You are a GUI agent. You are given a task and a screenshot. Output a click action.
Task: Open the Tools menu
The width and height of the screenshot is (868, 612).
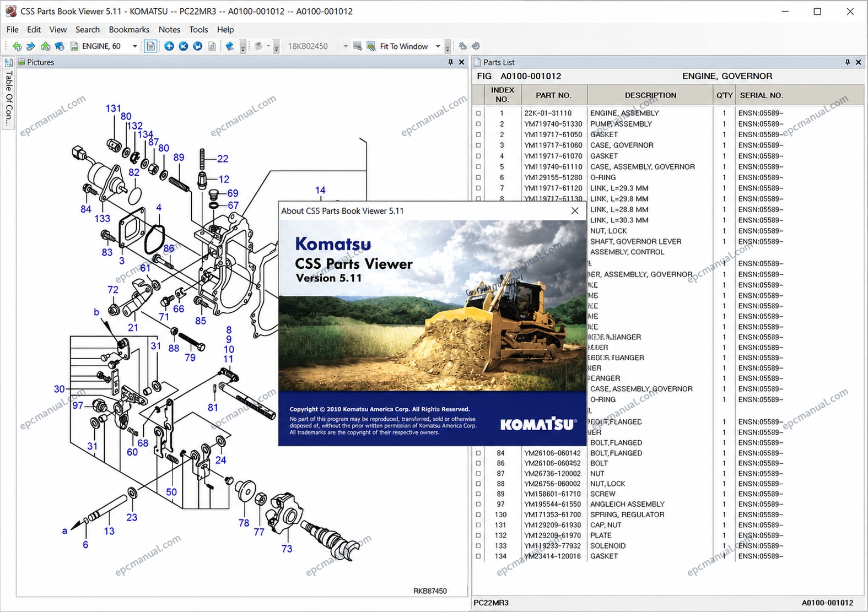tap(198, 30)
